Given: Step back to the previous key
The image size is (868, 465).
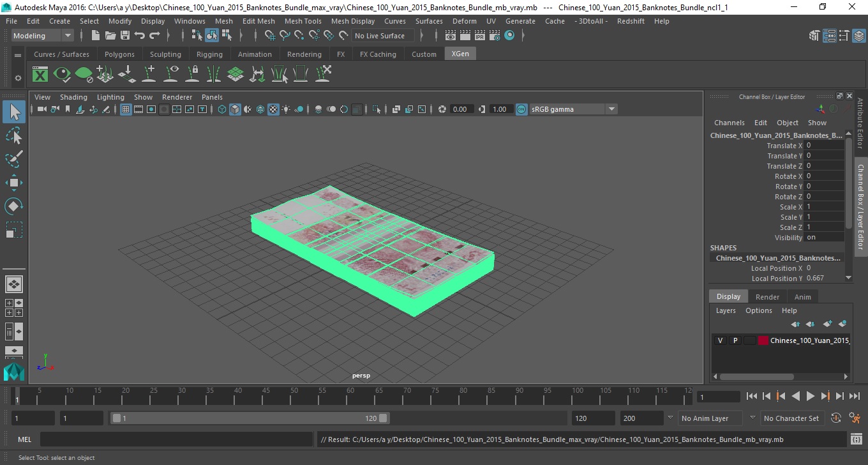Looking at the screenshot, I should coord(781,397).
